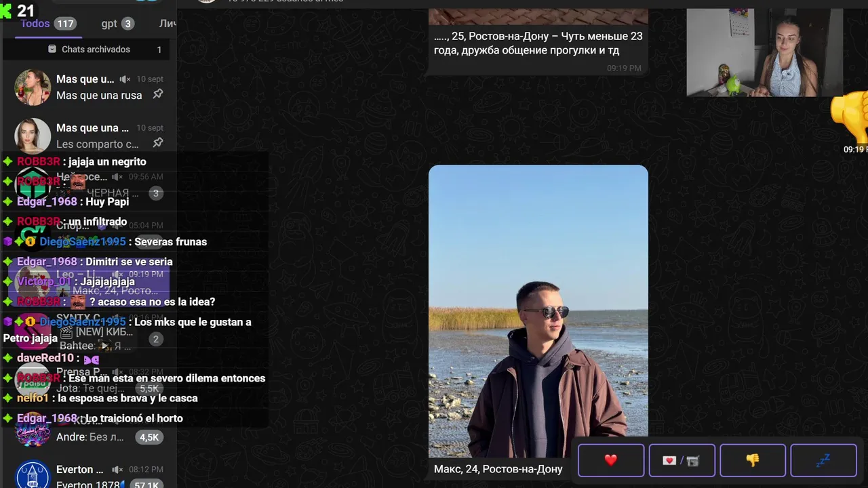Click the pin icon on the Mas que una rusa chat

point(157,94)
